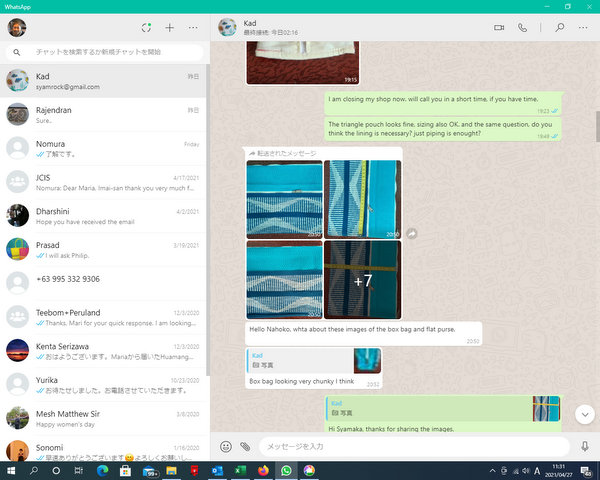Open the photo sent at 19:15
This screenshot has width=600, height=480.
click(303, 62)
